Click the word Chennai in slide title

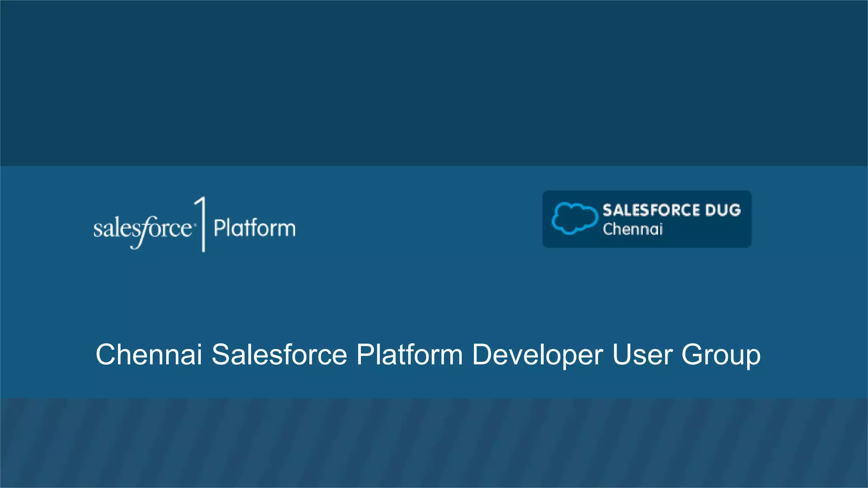[x=149, y=355]
